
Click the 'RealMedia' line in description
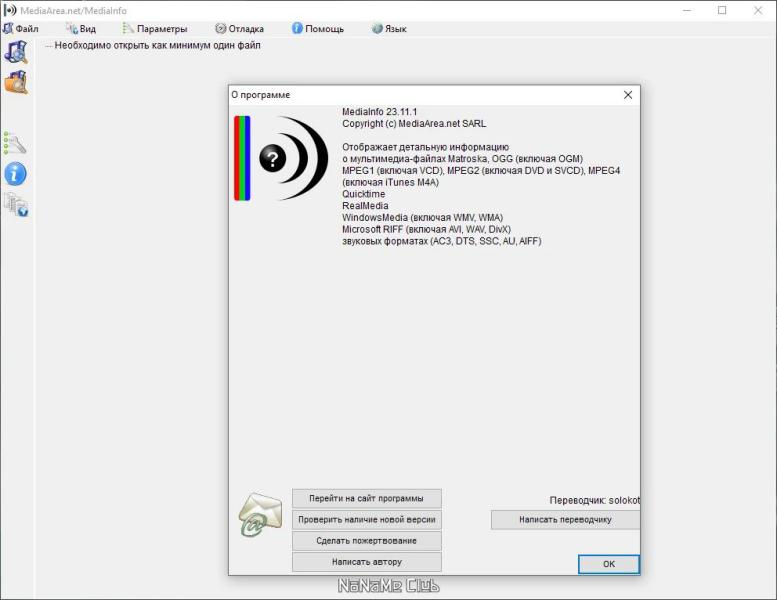365,206
